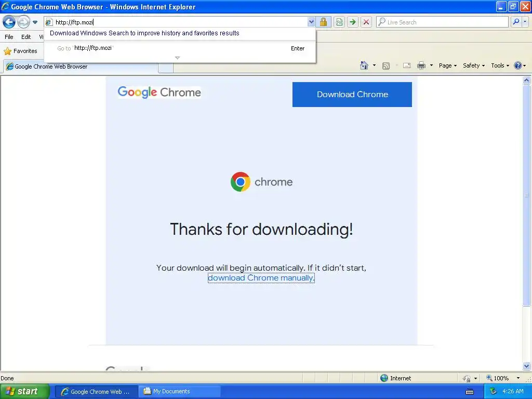Open a new blank tab
Viewport: 532px width, 399px height.
tap(166, 67)
